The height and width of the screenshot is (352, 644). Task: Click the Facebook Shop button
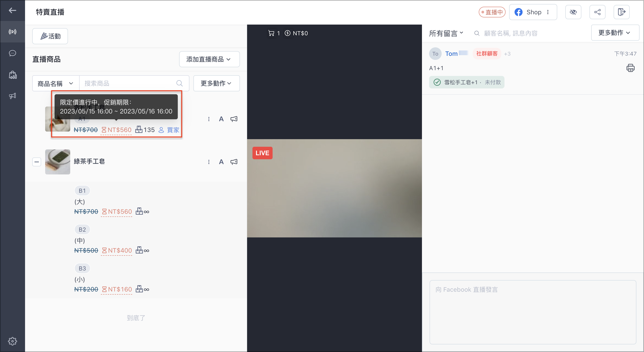[x=533, y=12]
